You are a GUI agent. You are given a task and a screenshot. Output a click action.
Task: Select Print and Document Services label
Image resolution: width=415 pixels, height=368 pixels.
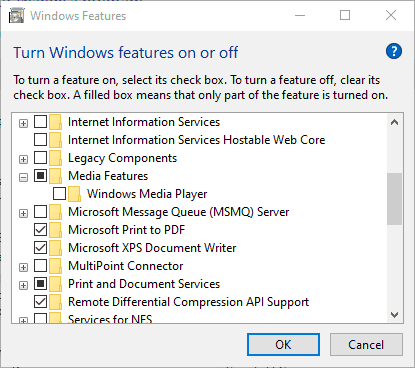tap(144, 284)
